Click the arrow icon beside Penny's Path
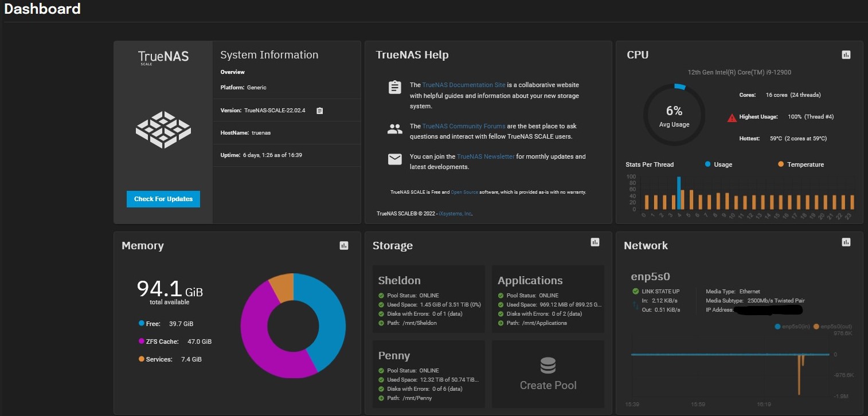The image size is (868, 416). click(x=381, y=398)
